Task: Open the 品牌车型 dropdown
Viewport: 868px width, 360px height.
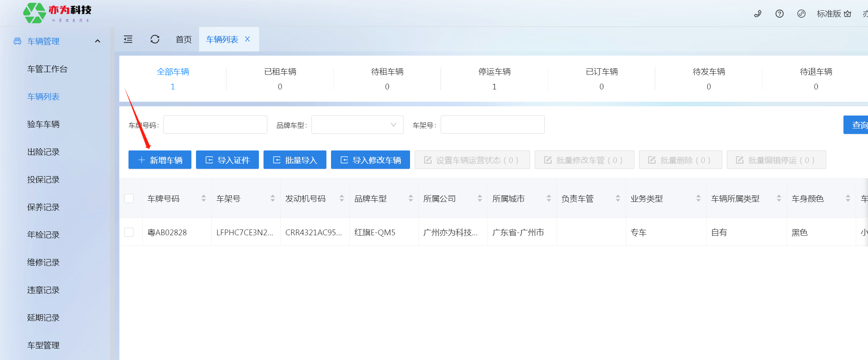Action: coord(357,125)
